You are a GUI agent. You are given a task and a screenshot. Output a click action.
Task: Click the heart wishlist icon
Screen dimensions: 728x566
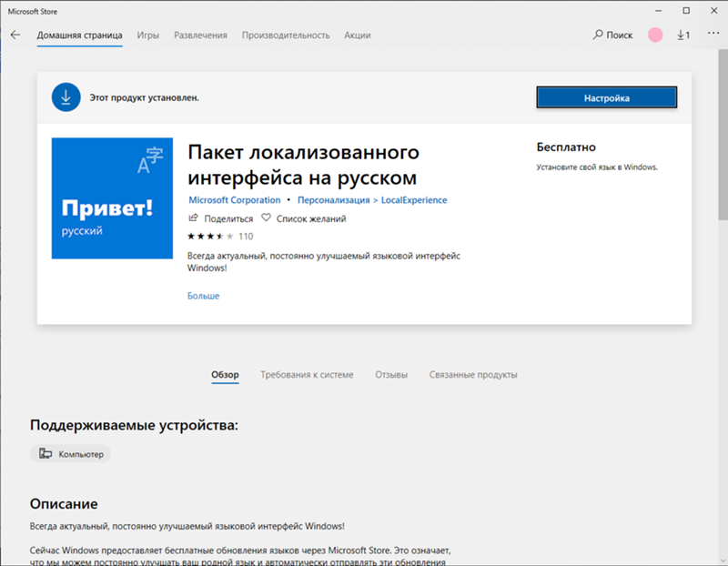[x=266, y=217]
